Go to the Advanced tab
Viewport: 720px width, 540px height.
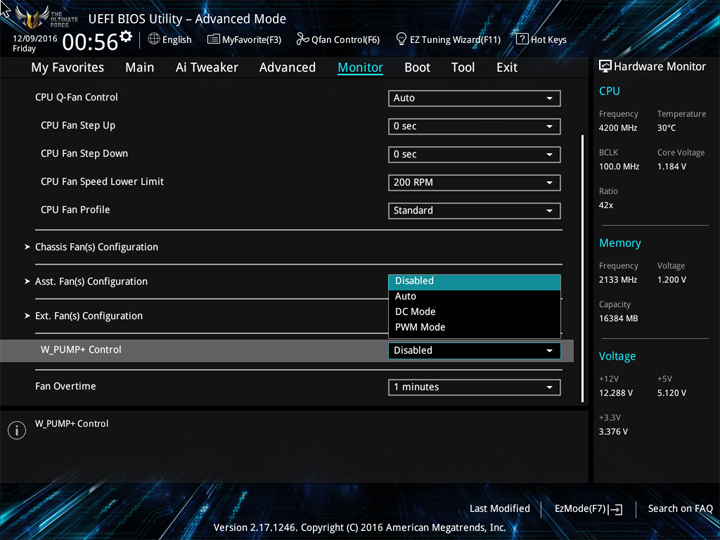[x=287, y=68]
